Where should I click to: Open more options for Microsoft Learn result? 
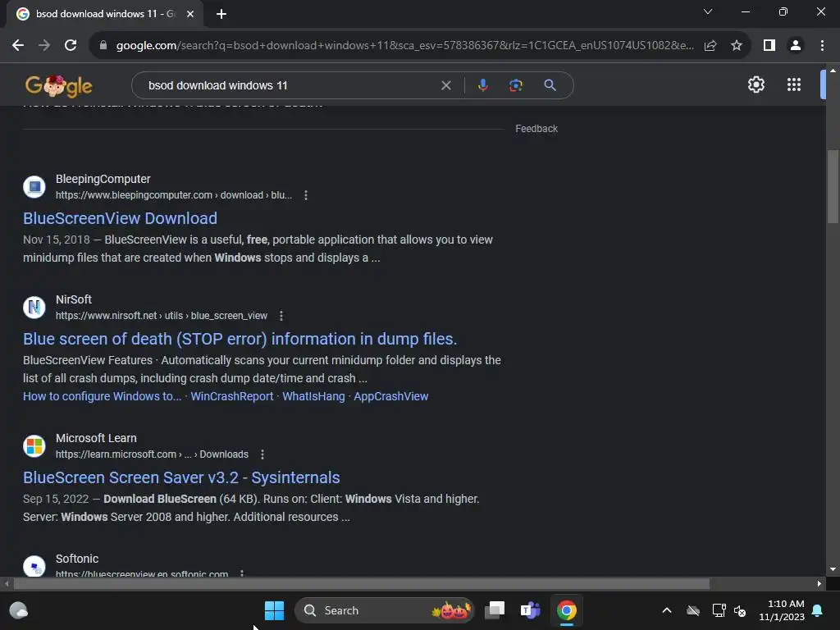pos(262,454)
